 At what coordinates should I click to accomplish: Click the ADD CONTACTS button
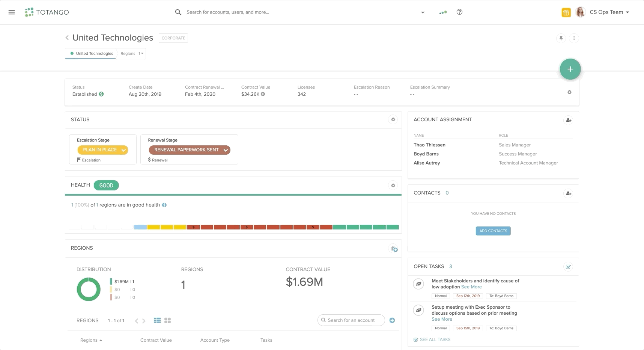tap(493, 231)
